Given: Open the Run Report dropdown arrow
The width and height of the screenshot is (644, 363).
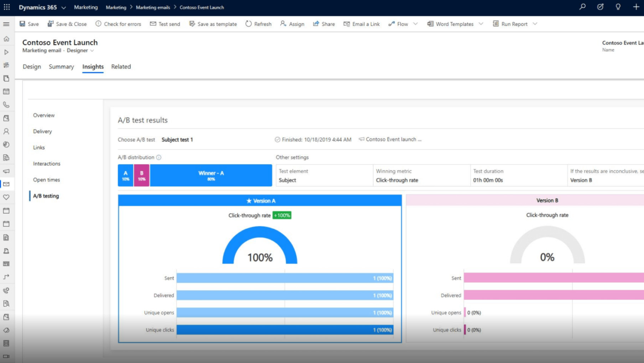Looking at the screenshot, I should 535,24.
